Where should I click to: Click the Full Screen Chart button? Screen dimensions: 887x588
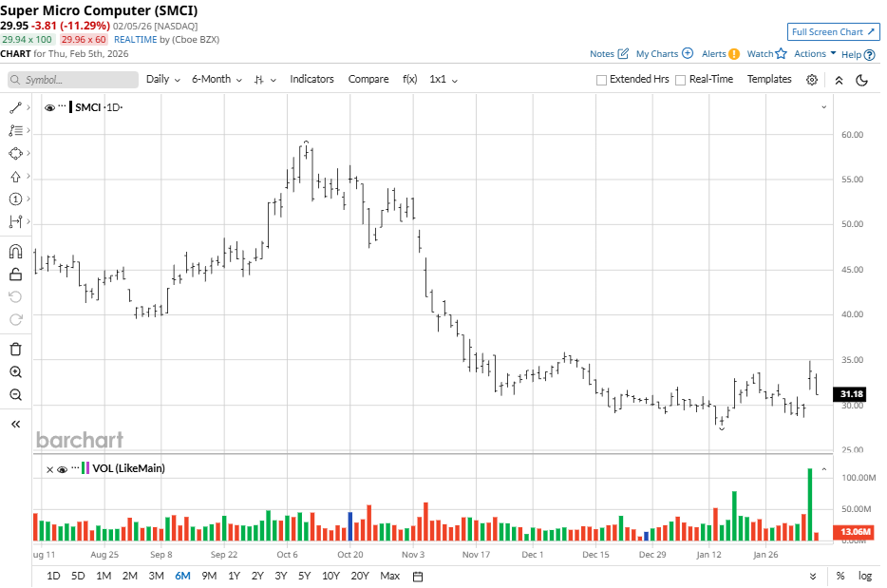833,31
